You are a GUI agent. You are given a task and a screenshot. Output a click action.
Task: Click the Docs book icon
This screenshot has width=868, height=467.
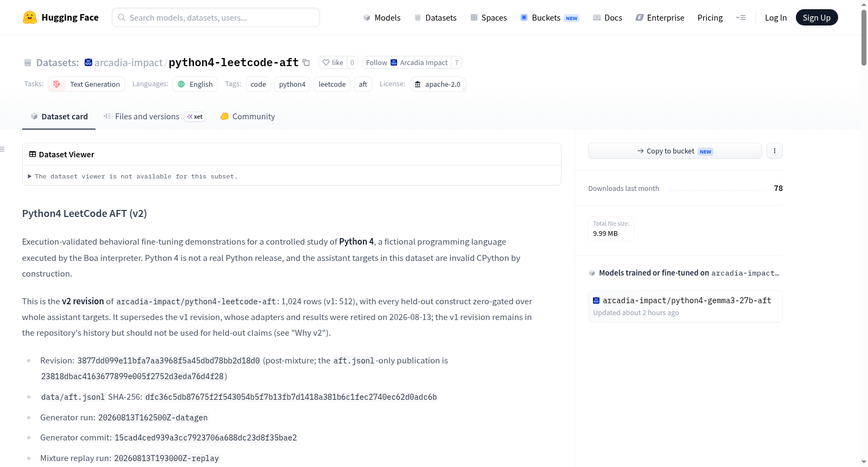pos(597,18)
